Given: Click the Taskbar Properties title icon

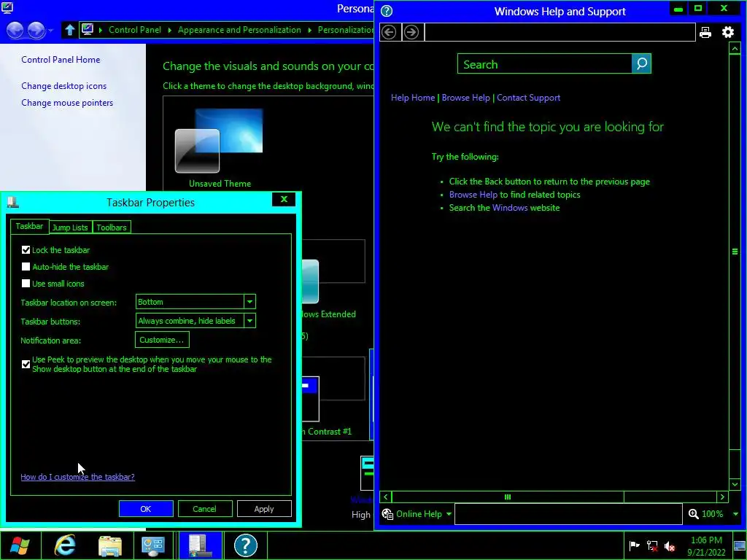Looking at the screenshot, I should 13,203.
